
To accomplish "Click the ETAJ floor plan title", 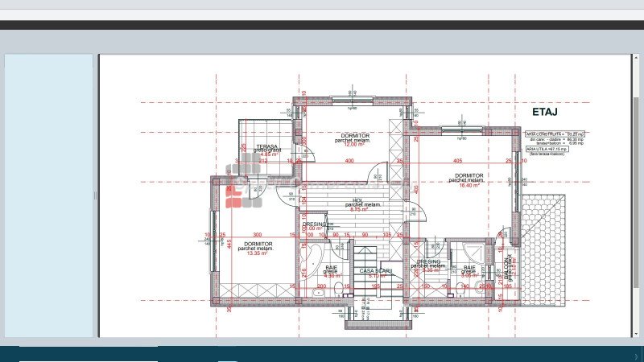I will (545, 112).
